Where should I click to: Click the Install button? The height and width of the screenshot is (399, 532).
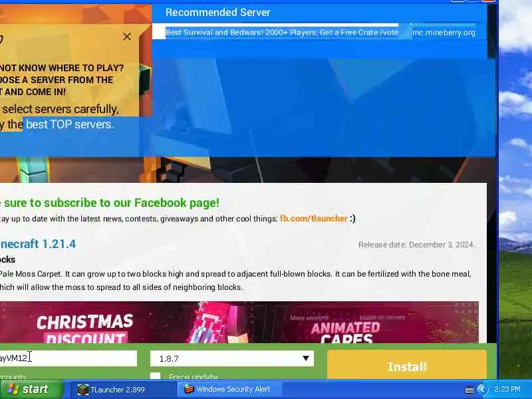point(407,366)
